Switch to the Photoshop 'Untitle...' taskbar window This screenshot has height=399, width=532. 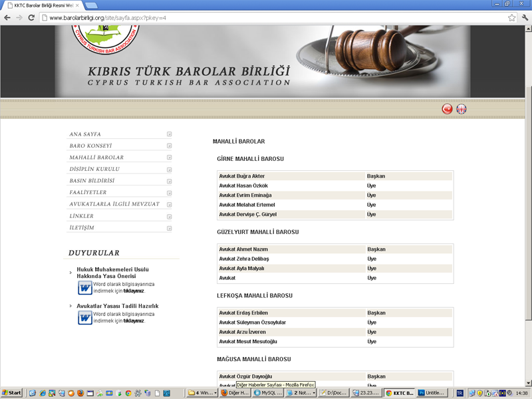click(x=432, y=393)
